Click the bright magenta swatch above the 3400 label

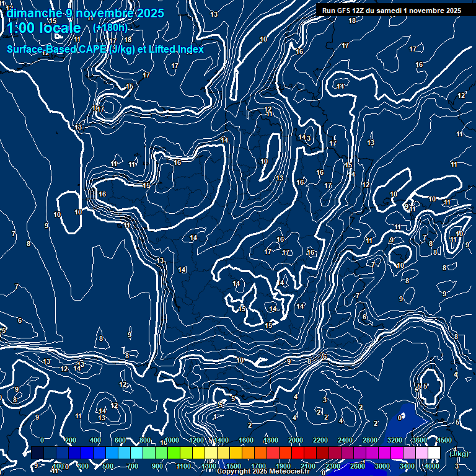[397, 452]
